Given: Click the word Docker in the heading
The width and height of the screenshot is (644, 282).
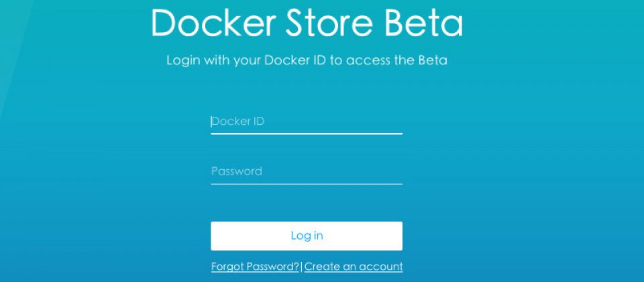Looking at the screenshot, I should (x=213, y=23).
